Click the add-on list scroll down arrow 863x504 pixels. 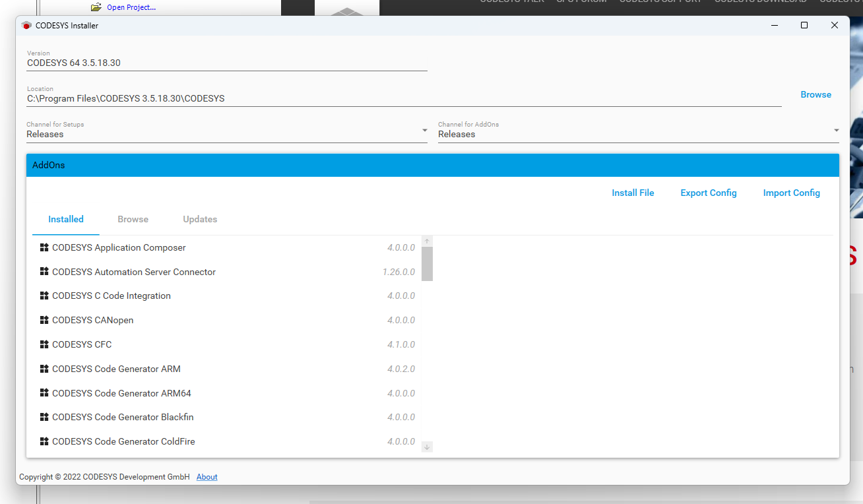pos(427,447)
